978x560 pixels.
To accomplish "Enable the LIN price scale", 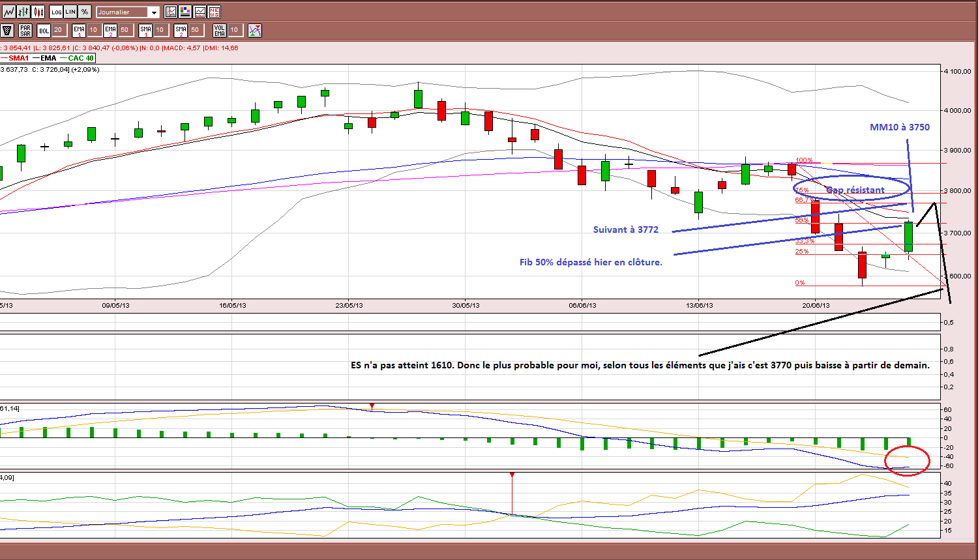I will click(x=70, y=12).
